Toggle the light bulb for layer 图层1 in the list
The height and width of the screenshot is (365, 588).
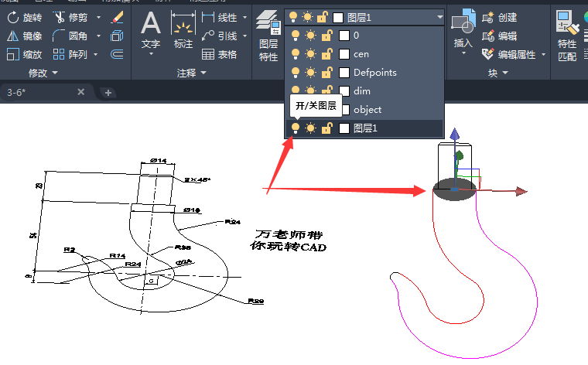296,128
